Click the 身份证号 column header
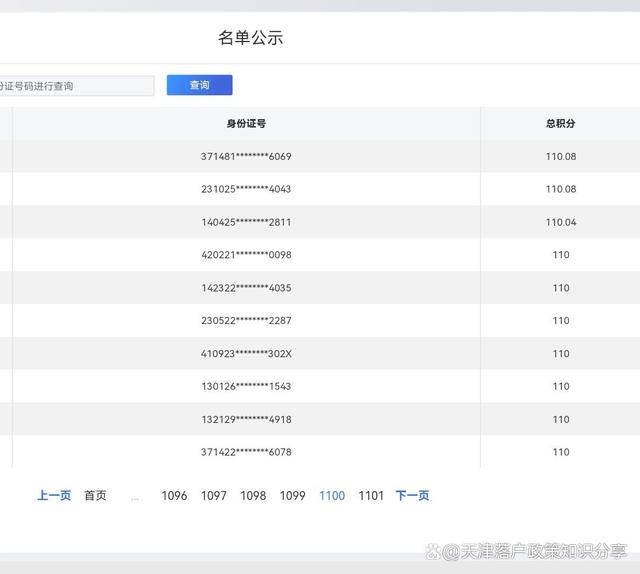This screenshot has height=574, width=640. click(x=246, y=123)
